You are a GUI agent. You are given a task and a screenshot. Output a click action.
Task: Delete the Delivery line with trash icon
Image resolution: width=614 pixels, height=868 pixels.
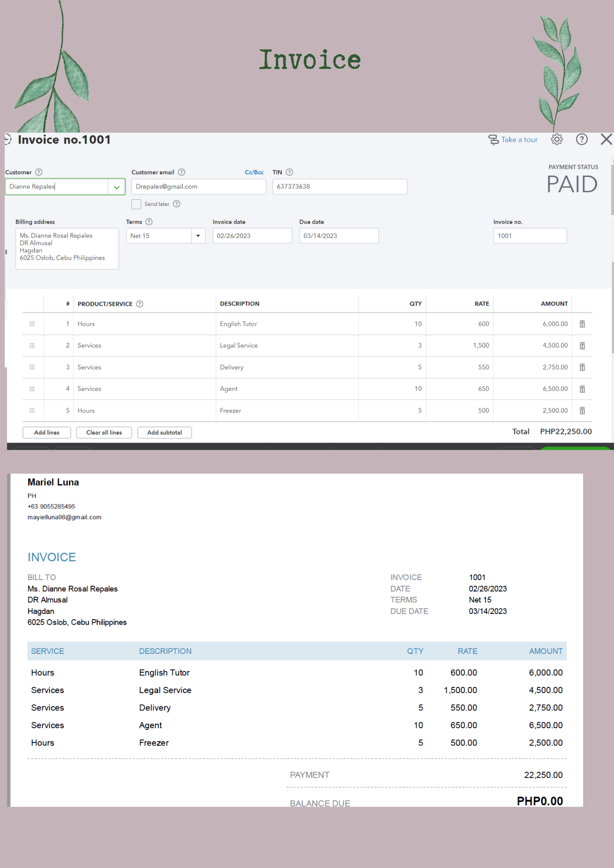[582, 367]
